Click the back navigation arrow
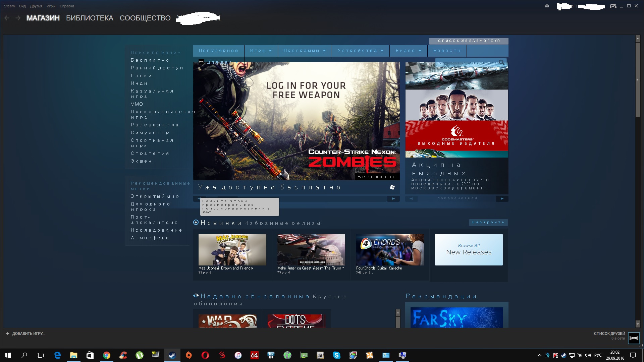 (x=7, y=18)
